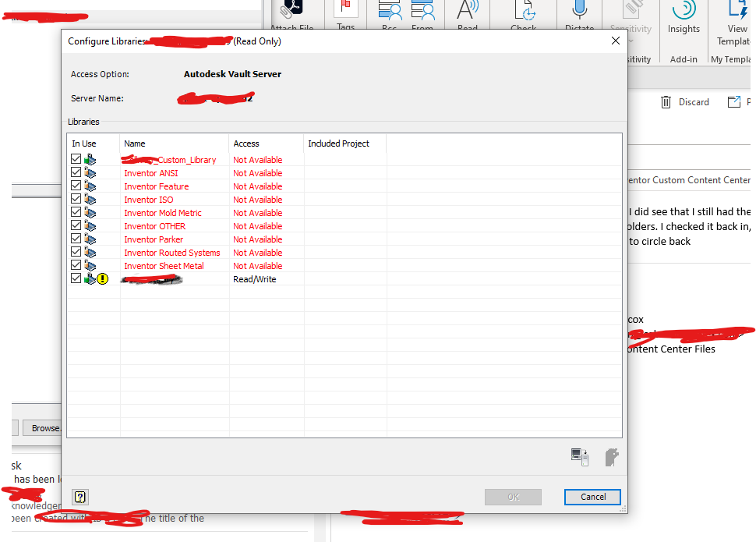
Task: Select the Inventor Parker library row
Action: [x=154, y=239]
